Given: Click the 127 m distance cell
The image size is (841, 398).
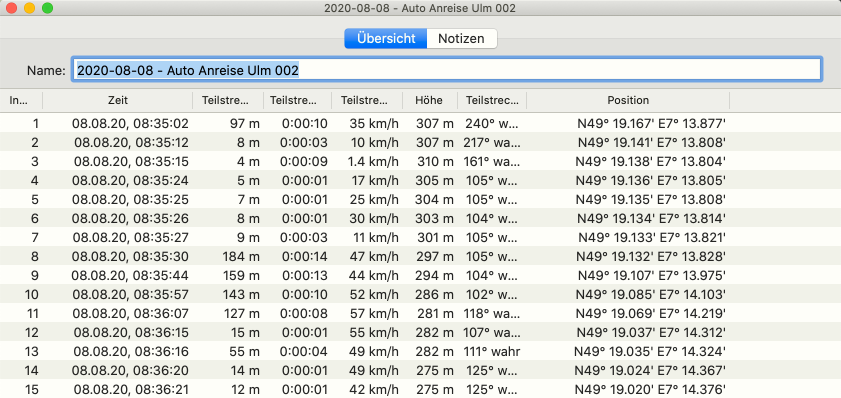Looking at the screenshot, I should pos(241,313).
